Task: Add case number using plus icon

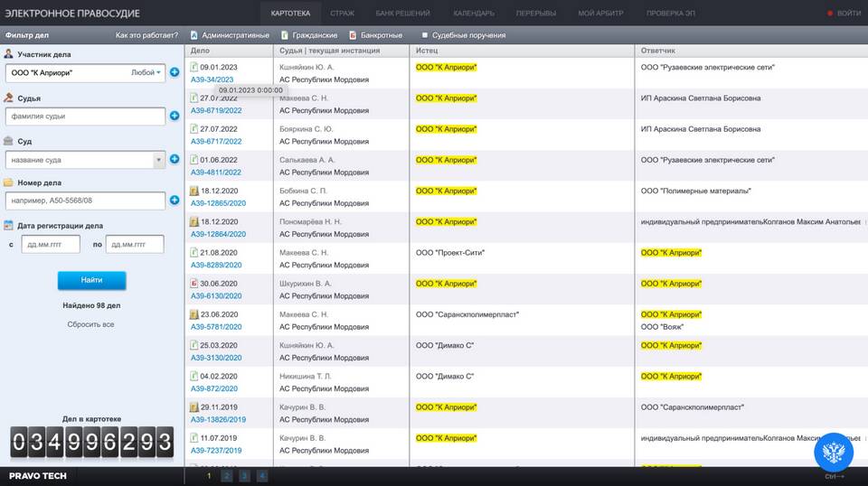Action: pyautogui.click(x=174, y=201)
